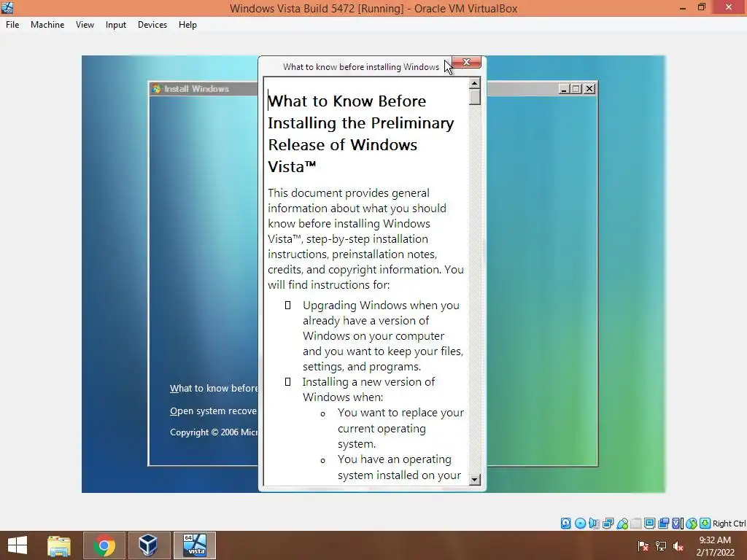Click the document scrollbar thumb

pos(474,97)
